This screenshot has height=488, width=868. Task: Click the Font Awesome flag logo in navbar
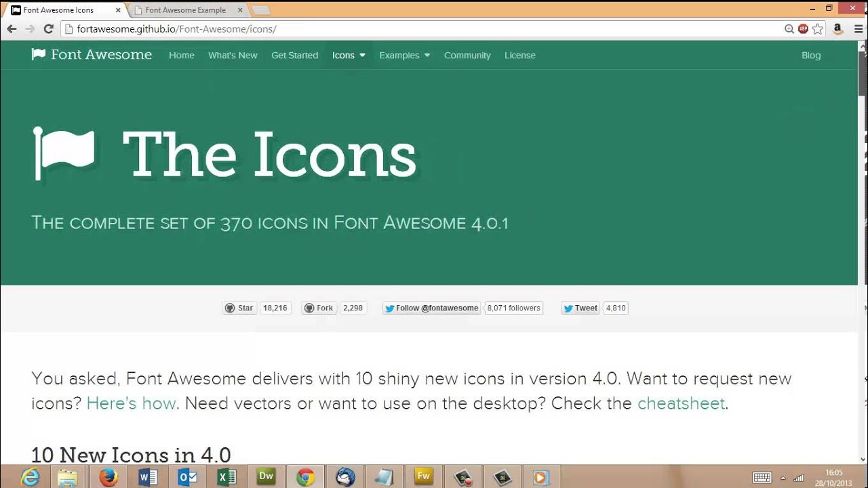39,55
